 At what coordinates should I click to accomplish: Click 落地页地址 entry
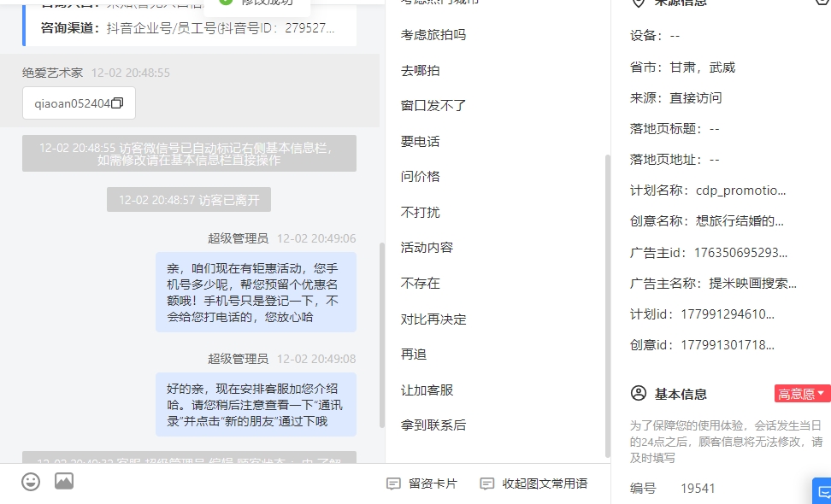(x=675, y=160)
